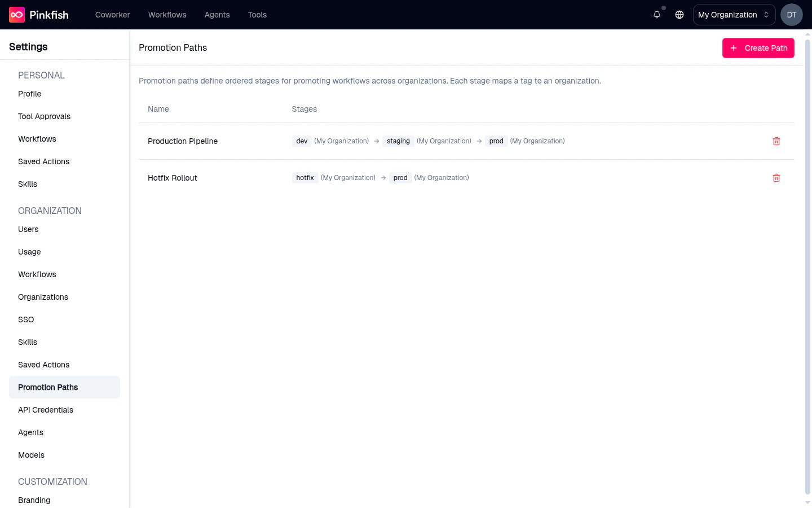This screenshot has width=812, height=508.
Task: Click the Pinkfish logo
Action: [x=38, y=15]
